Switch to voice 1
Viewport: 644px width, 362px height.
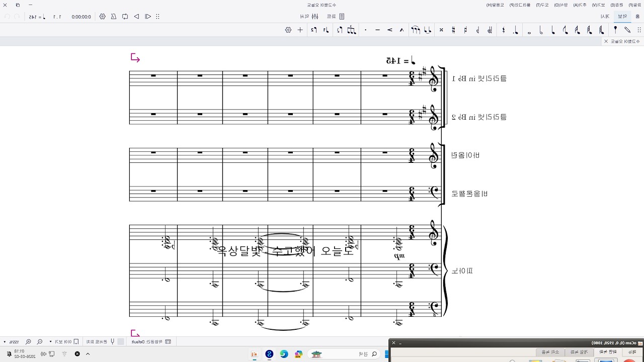click(x=326, y=30)
